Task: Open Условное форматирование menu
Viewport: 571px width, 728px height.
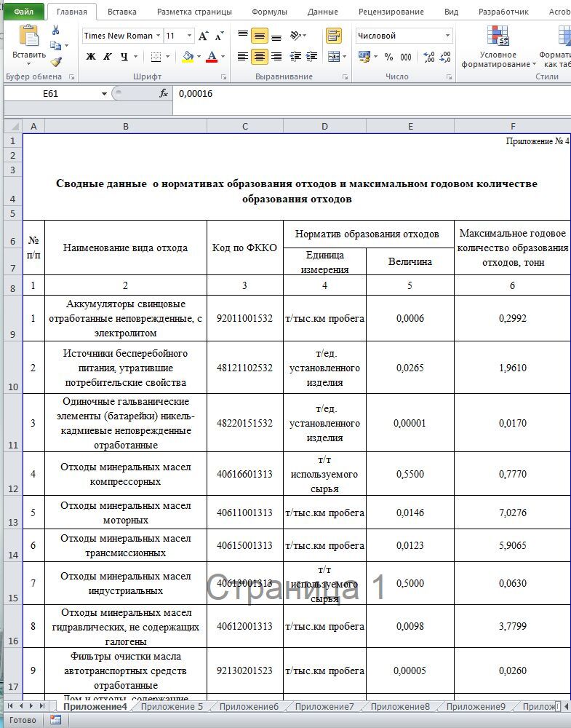Action: click(x=498, y=47)
